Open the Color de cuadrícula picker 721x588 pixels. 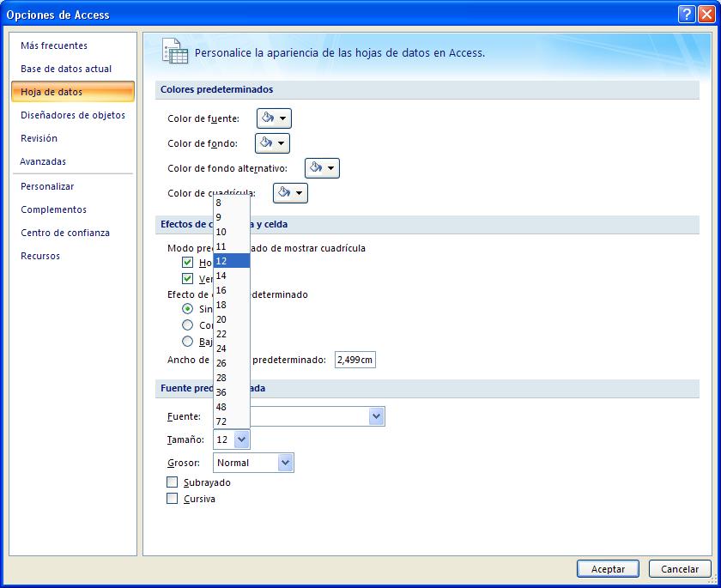(x=290, y=193)
